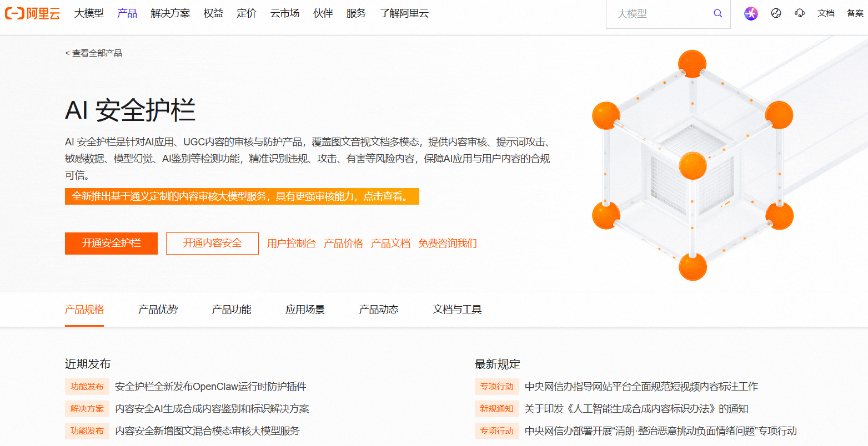868x446 pixels.
Task: Open the 用户控制台 link
Action: 291,244
